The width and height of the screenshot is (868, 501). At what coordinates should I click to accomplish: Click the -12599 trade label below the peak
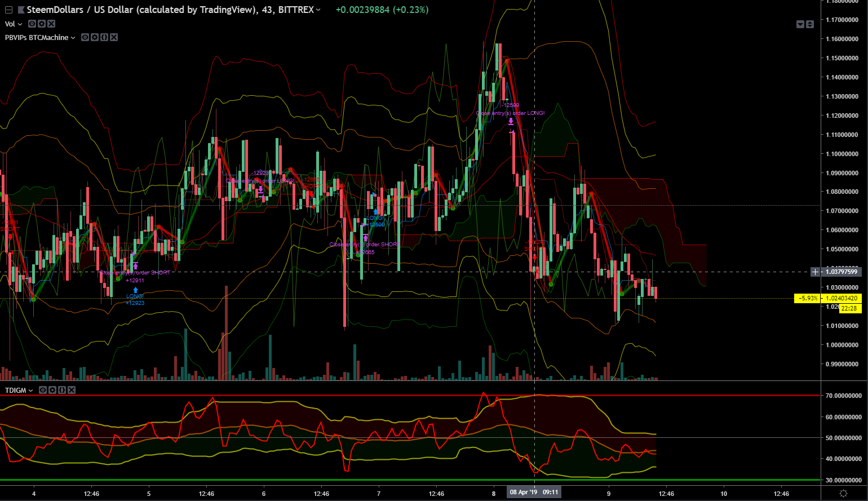(x=510, y=105)
